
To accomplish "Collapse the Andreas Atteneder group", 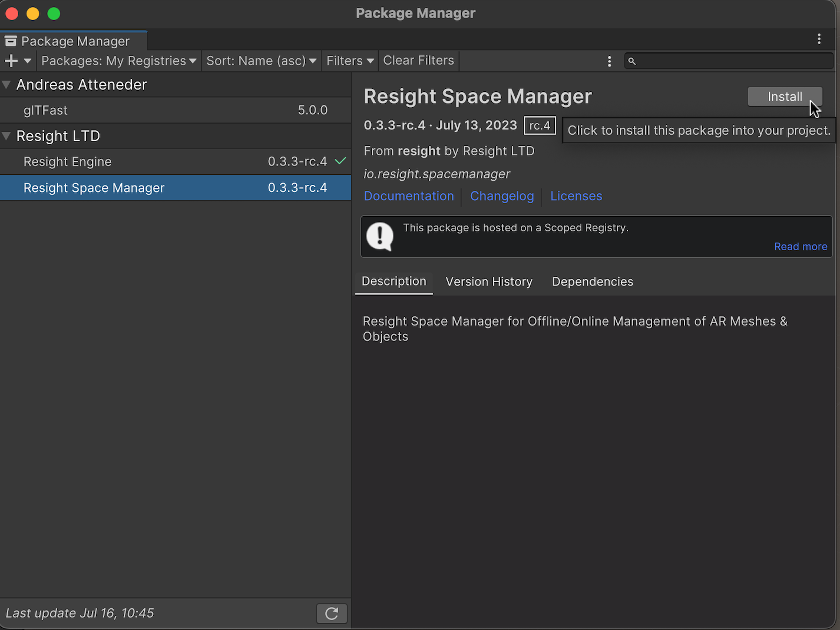I will click(6, 85).
